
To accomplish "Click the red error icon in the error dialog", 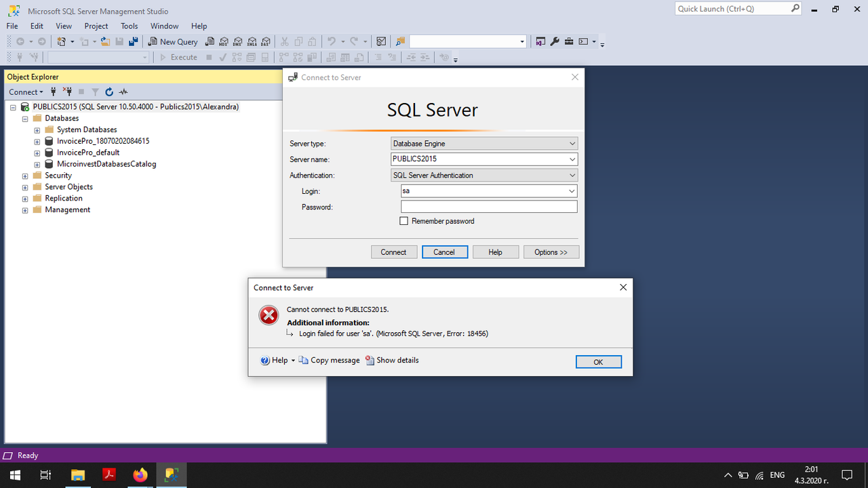I will click(x=269, y=315).
